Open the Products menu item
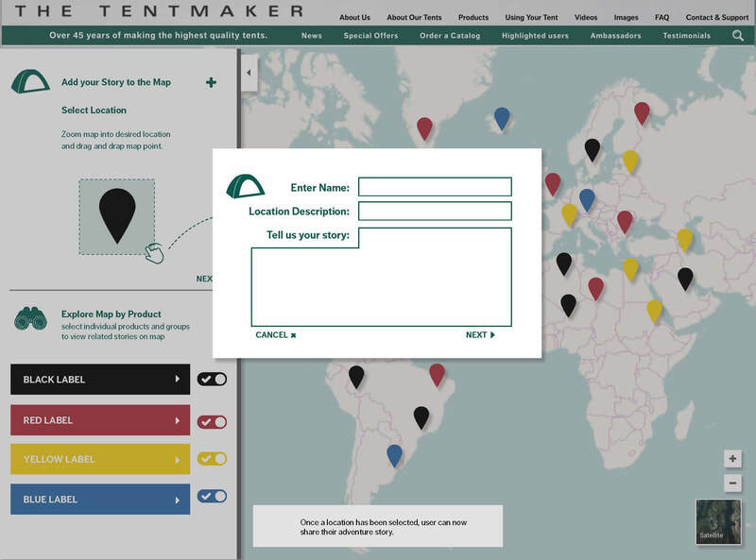Image resolution: width=756 pixels, height=560 pixels. pyautogui.click(x=473, y=17)
